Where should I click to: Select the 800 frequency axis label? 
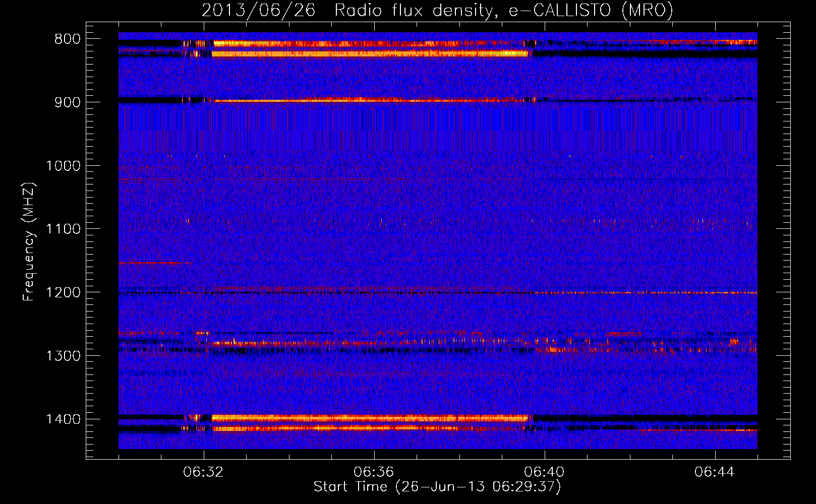(68, 39)
